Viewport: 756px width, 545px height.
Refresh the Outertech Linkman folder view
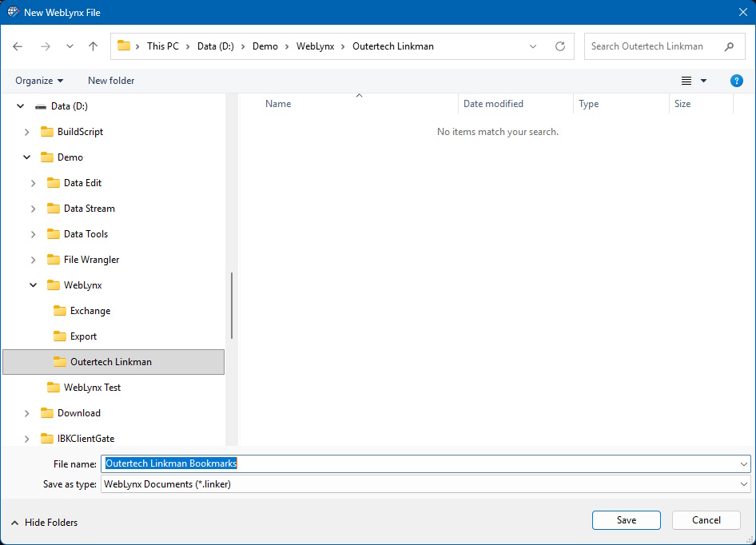pos(559,46)
